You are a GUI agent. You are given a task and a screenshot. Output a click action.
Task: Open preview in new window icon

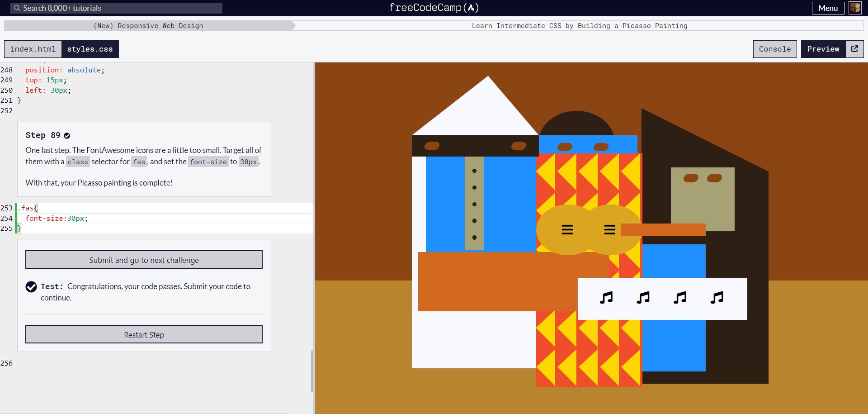click(x=854, y=49)
